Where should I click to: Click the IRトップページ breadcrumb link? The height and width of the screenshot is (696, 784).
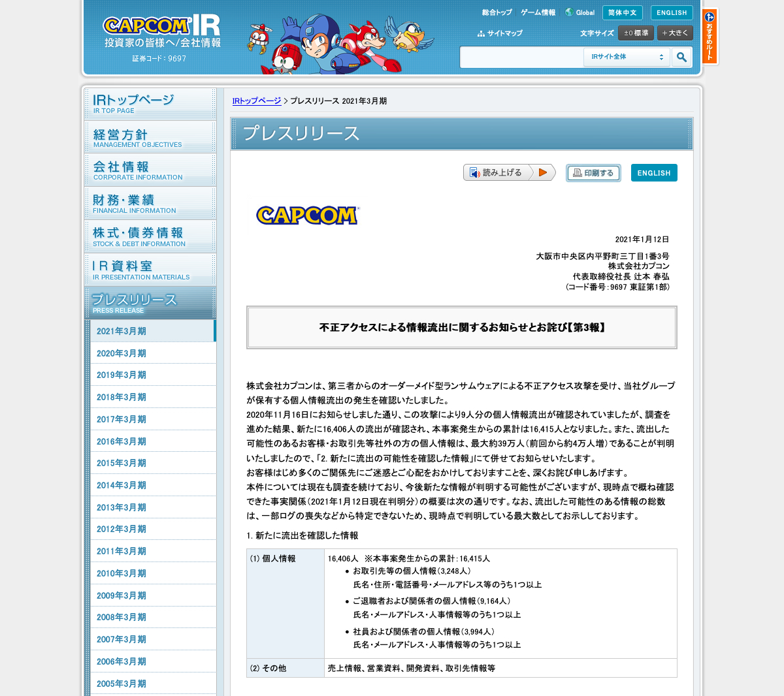tap(257, 101)
